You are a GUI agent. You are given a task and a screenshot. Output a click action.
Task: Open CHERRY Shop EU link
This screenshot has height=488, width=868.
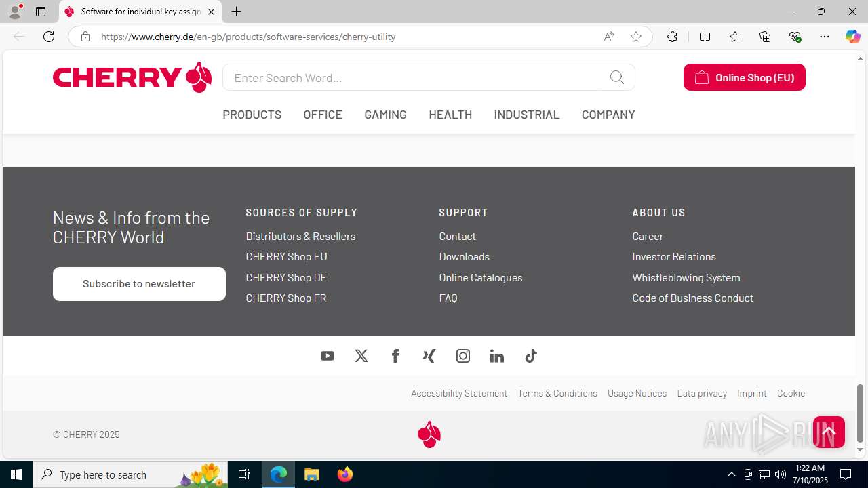(x=286, y=256)
